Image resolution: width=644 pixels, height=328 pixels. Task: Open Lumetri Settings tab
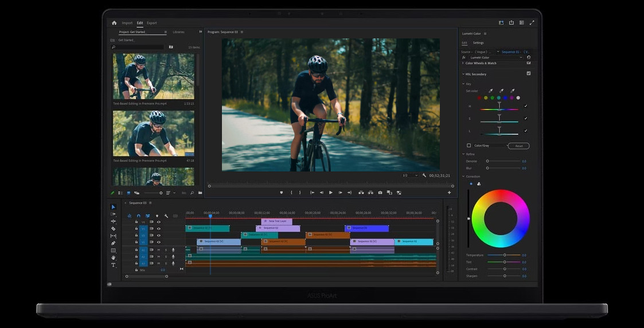478,42
